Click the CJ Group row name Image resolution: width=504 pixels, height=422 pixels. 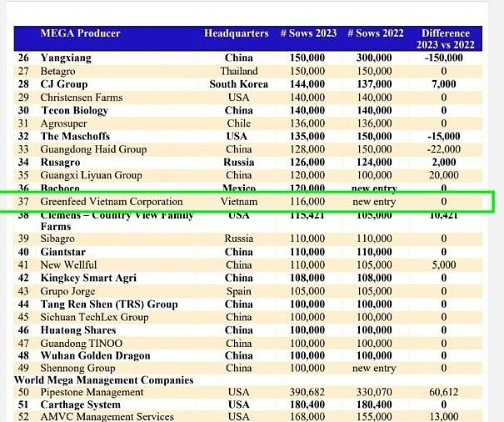(64, 84)
